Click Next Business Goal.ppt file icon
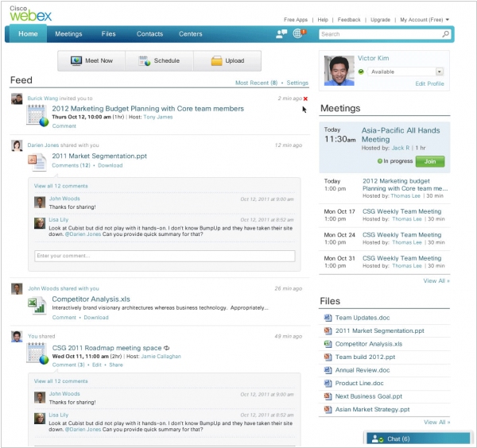Viewport: 477px width, 448px height. 328,396
